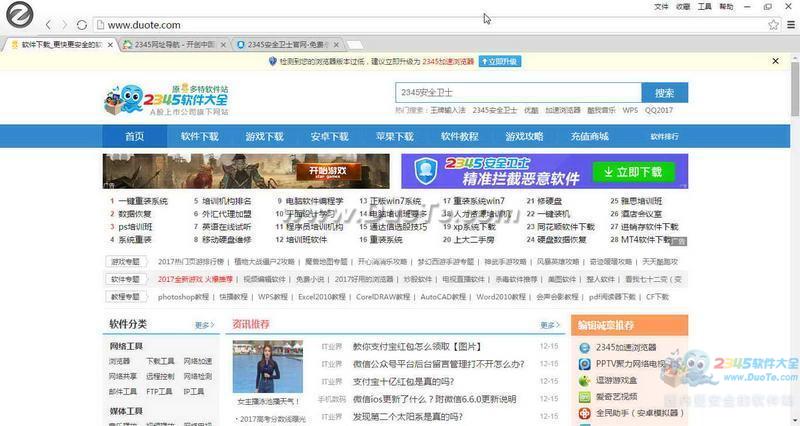
Task: Click the 2345加速浏览器 icon in editor picks
Action: coord(584,347)
